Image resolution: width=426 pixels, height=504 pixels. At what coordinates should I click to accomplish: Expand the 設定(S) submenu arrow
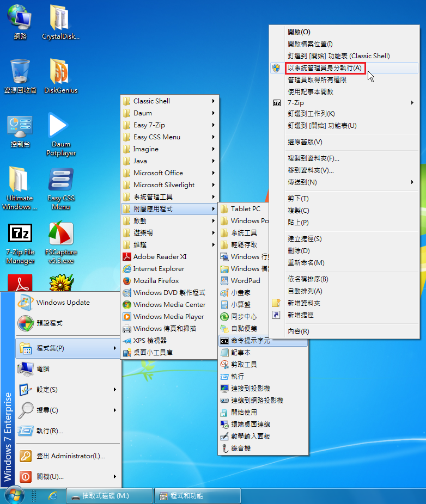pos(115,389)
